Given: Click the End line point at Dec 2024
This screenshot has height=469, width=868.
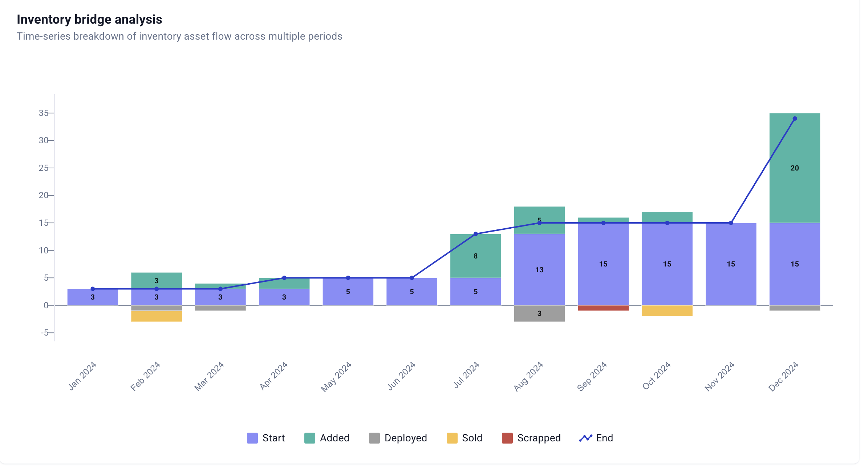Looking at the screenshot, I should pos(795,119).
